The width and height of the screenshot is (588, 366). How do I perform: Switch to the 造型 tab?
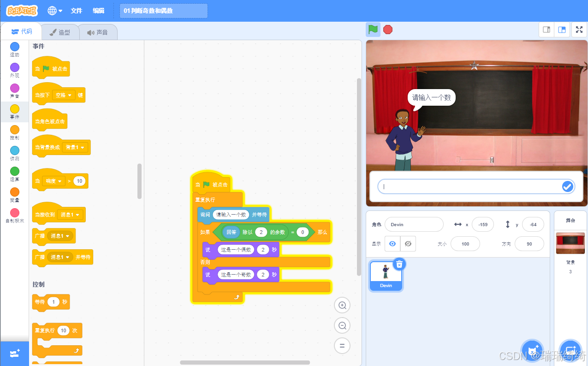pyautogui.click(x=60, y=32)
